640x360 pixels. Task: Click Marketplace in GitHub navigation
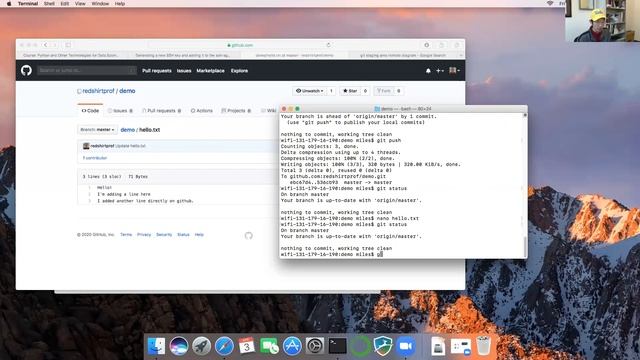pos(210,71)
